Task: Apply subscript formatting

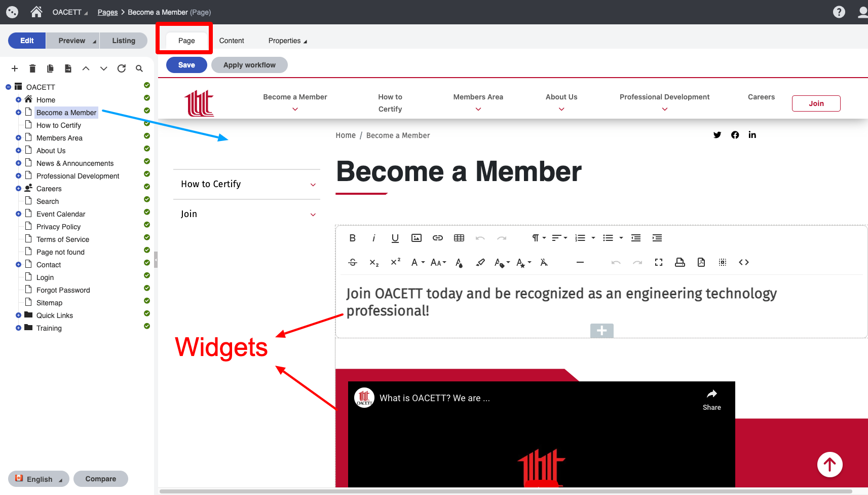Action: (374, 262)
